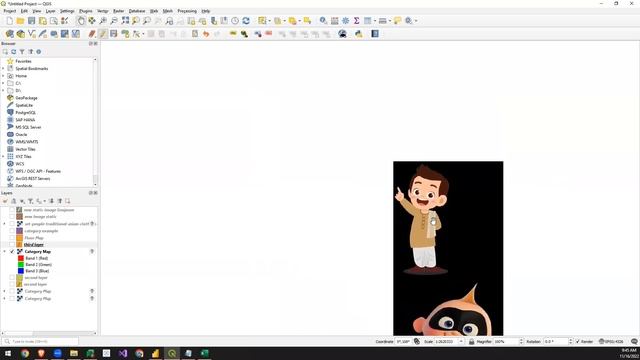Select GeoPackage in the Browser tree

(x=26, y=98)
